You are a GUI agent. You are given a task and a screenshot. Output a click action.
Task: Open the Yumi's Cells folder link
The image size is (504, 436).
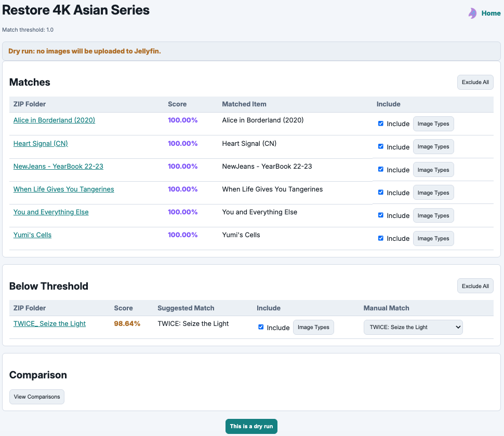click(x=32, y=235)
